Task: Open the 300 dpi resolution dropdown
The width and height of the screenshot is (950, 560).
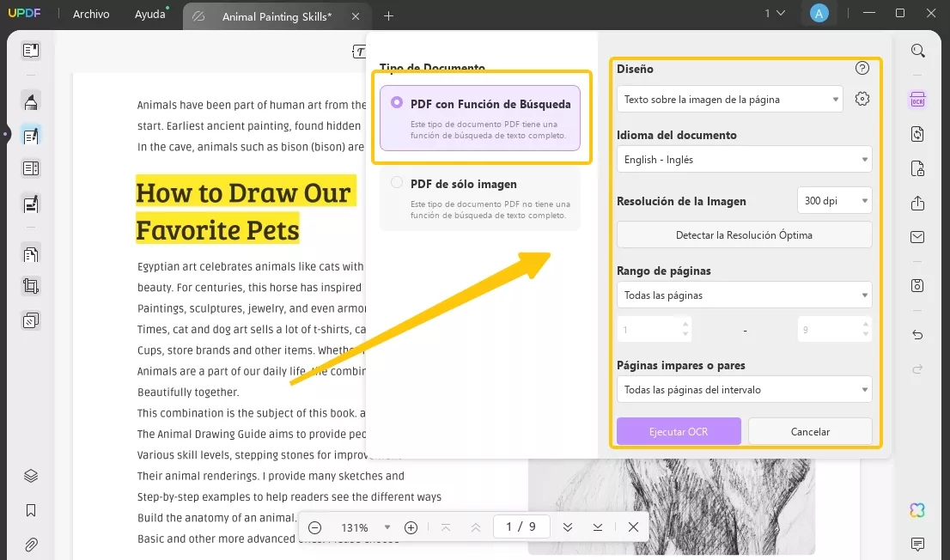Action: (x=834, y=201)
